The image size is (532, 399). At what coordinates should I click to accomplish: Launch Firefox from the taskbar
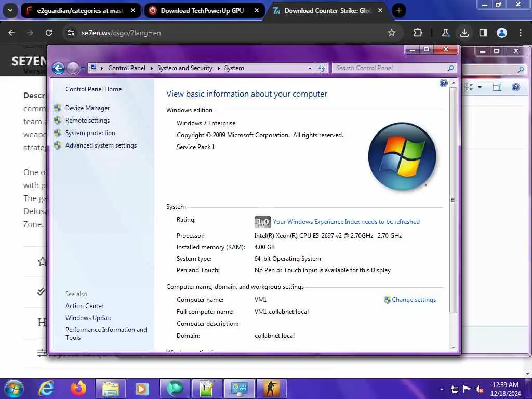click(x=78, y=389)
